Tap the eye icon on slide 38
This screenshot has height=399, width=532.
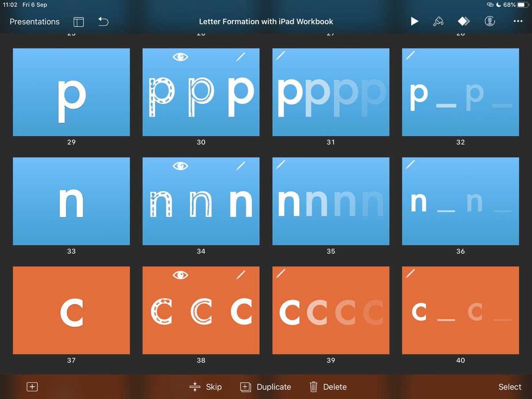[x=180, y=275]
